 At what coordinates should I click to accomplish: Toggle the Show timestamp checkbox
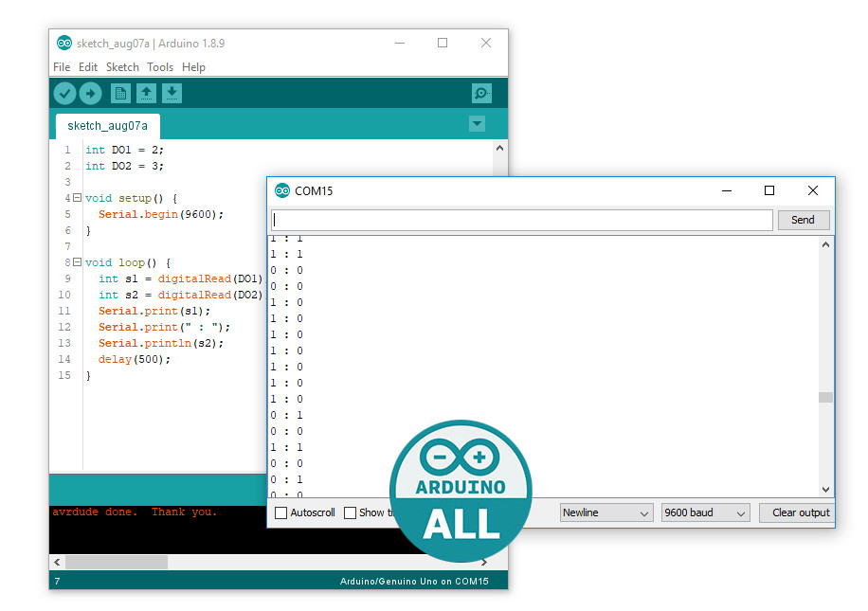point(350,513)
